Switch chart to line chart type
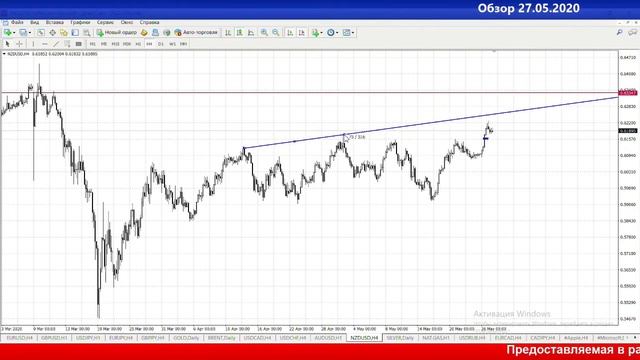The width and height of the screenshot is (640, 360). [x=251, y=33]
